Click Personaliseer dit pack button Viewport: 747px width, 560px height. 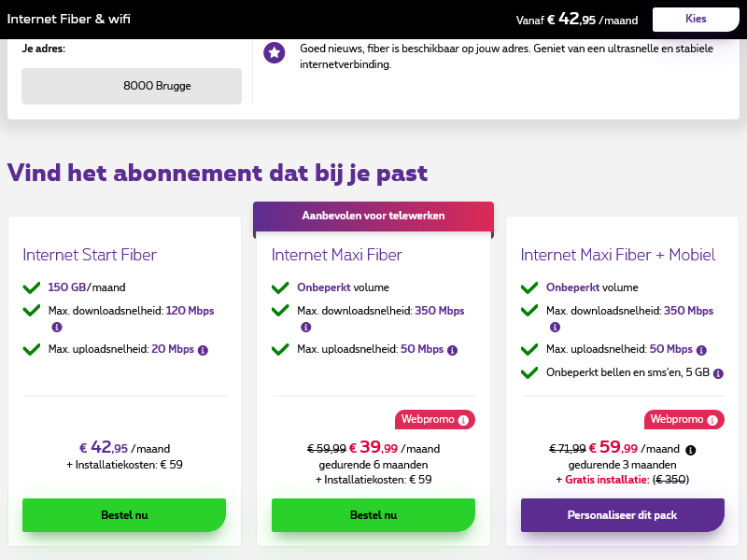click(x=622, y=514)
